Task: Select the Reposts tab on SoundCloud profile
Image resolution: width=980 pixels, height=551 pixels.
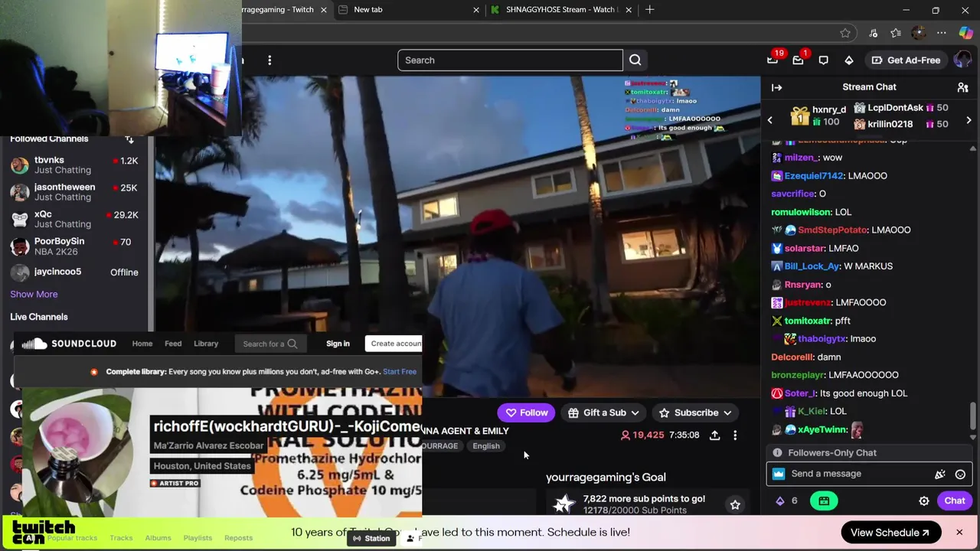Action: (238, 538)
